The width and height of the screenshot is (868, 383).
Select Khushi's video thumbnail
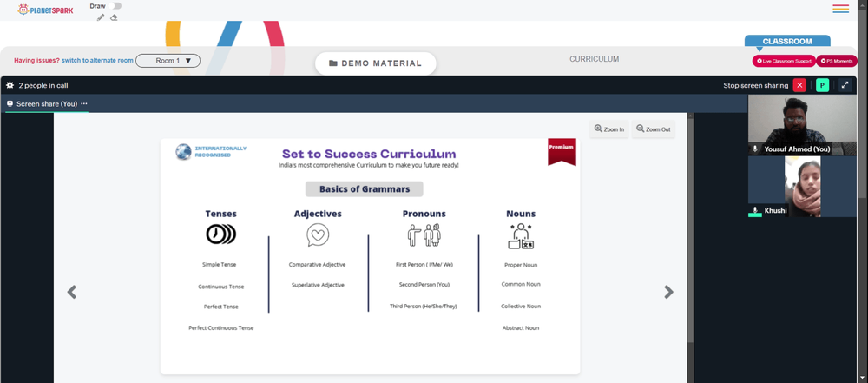[802, 186]
